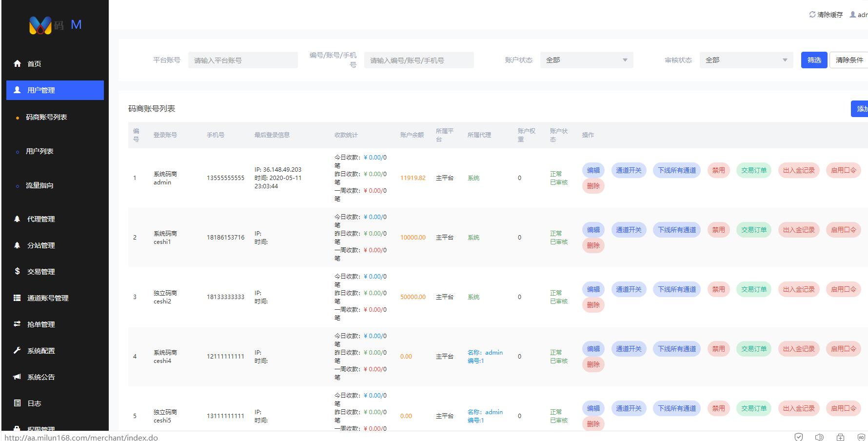Click the swap arrows icon for 抢单管理
The image size is (868, 441).
18,324
